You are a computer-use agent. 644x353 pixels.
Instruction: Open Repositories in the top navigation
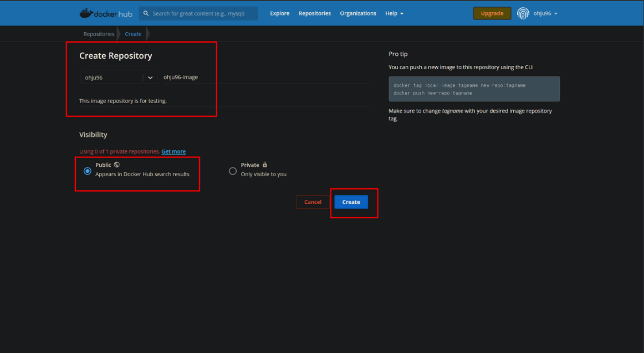point(315,13)
